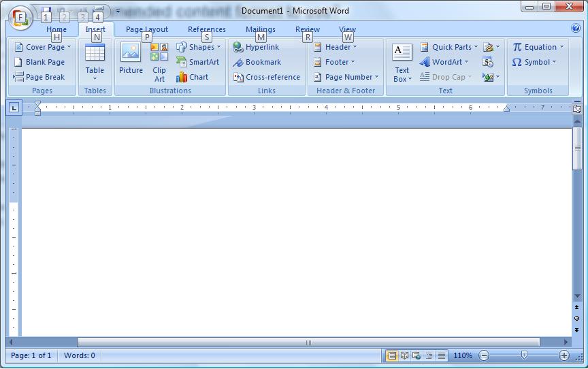Image resolution: width=588 pixels, height=369 pixels.
Task: Switch to the References tab
Action: (207, 29)
